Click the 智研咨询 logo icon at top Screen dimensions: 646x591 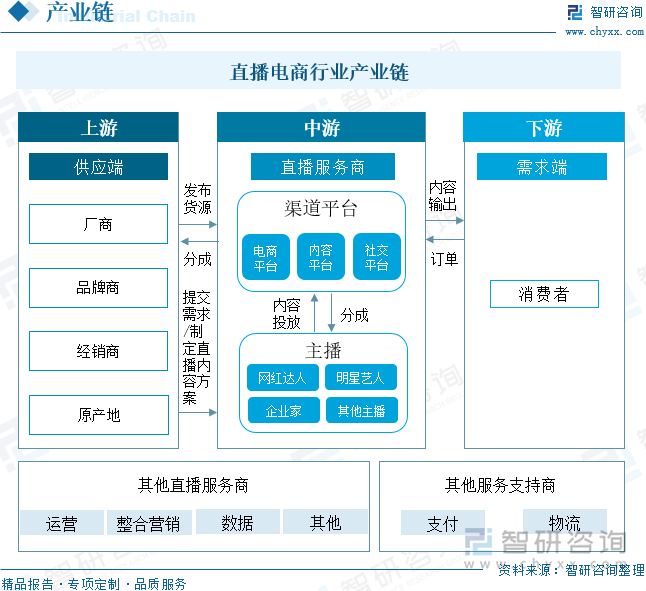point(575,12)
